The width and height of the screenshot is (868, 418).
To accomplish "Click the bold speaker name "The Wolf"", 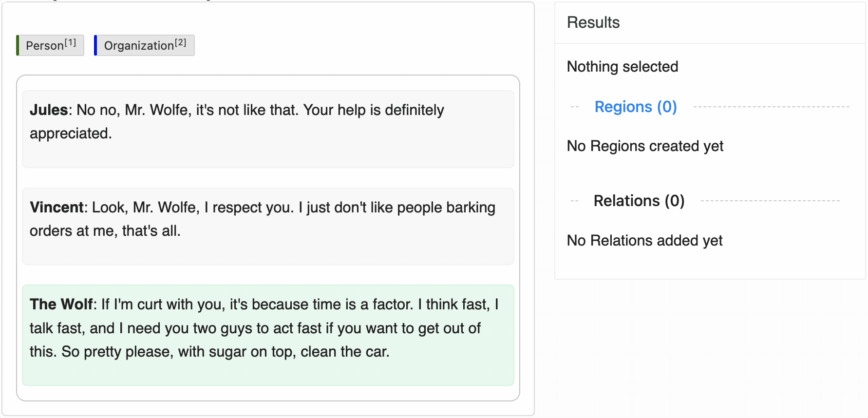I will [x=61, y=304].
